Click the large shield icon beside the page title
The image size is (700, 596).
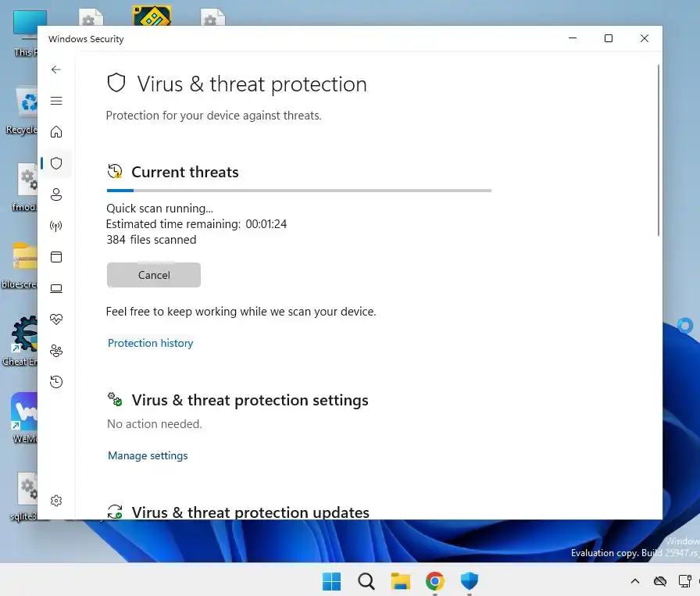[x=116, y=83]
